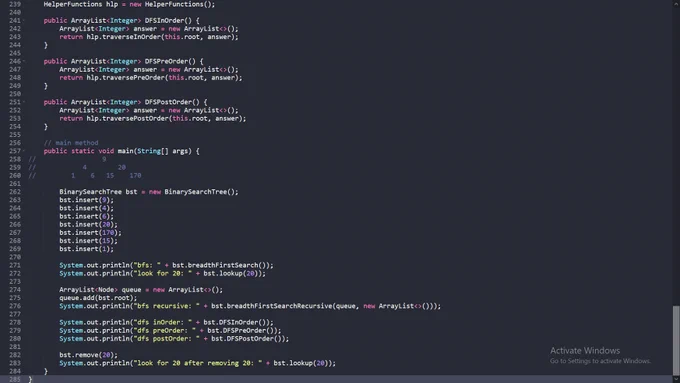680x383 pixels.
Task: Click the "look for 20: " string
Action: 163,273
